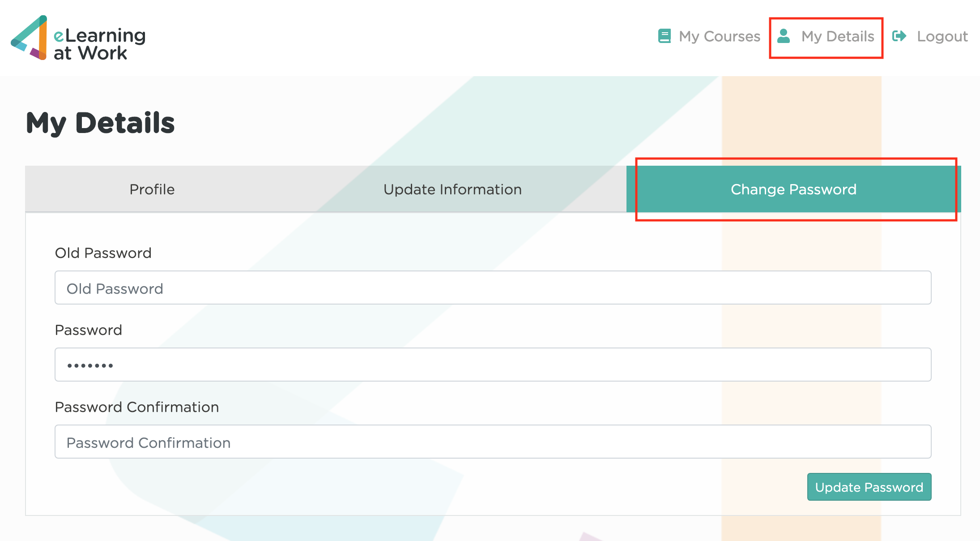Screen dimensions: 980x541
Task: Click the 'My Details' page heading
Action: 100,123
